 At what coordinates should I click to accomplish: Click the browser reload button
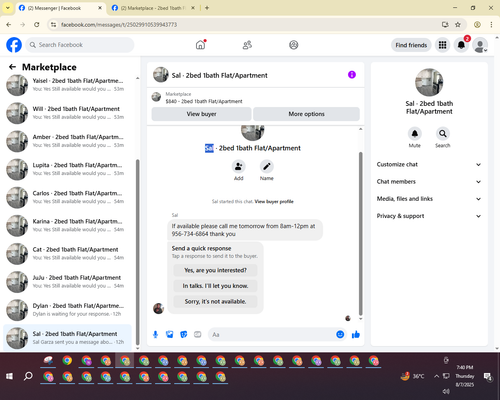coord(37,24)
